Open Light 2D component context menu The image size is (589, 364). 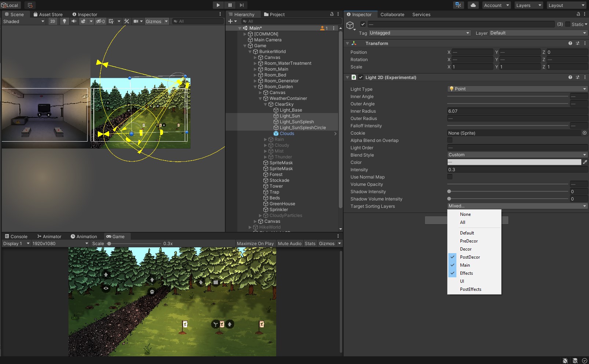click(585, 77)
